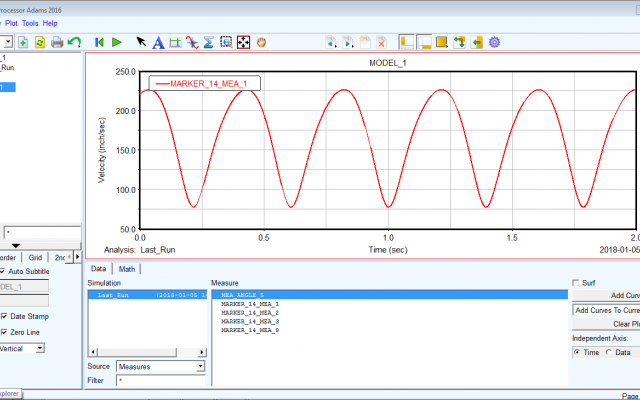Play the animation with green arrow

point(117,42)
